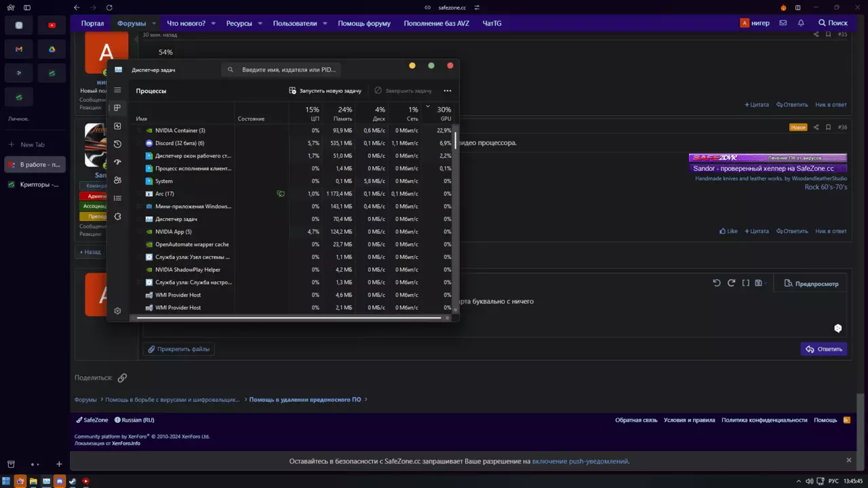Expand the Ресурсы dropdown arrow

pos(260,23)
